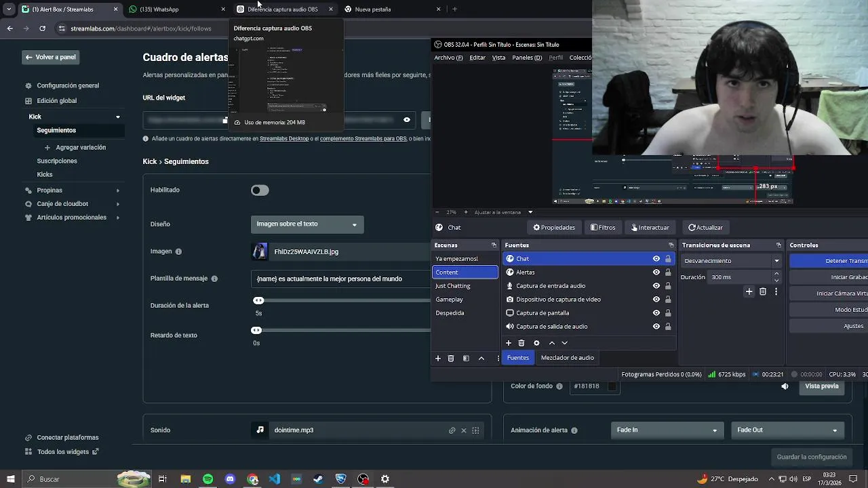The image size is (868, 488).
Task: Hide Dispositivo de captura de video source
Action: (x=656, y=300)
